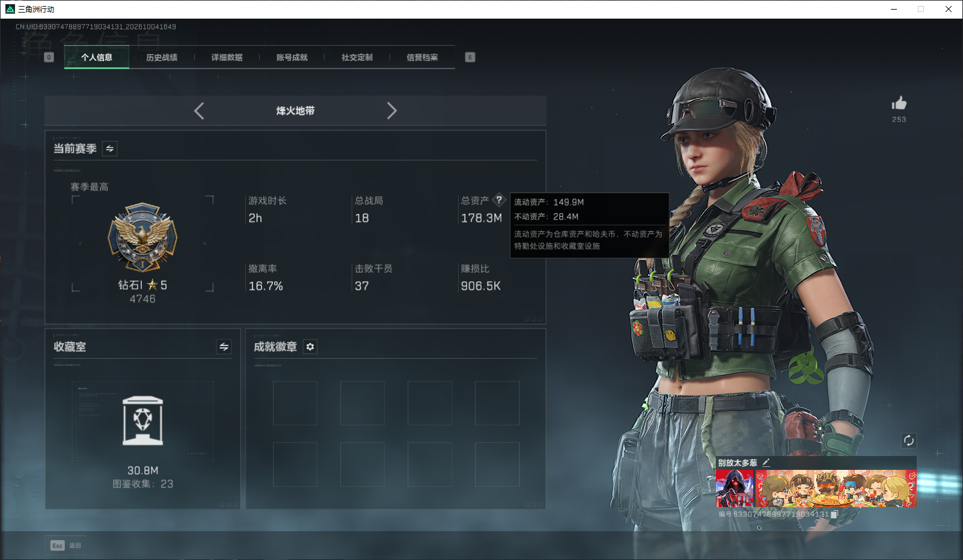Select the last badge slot in bottom row
963x560 pixels.
tap(497, 464)
